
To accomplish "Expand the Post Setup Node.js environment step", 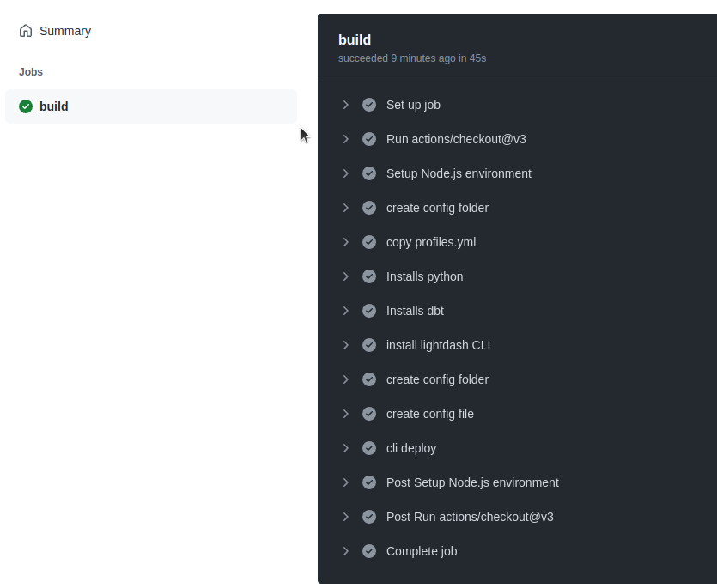I will pyautogui.click(x=346, y=482).
